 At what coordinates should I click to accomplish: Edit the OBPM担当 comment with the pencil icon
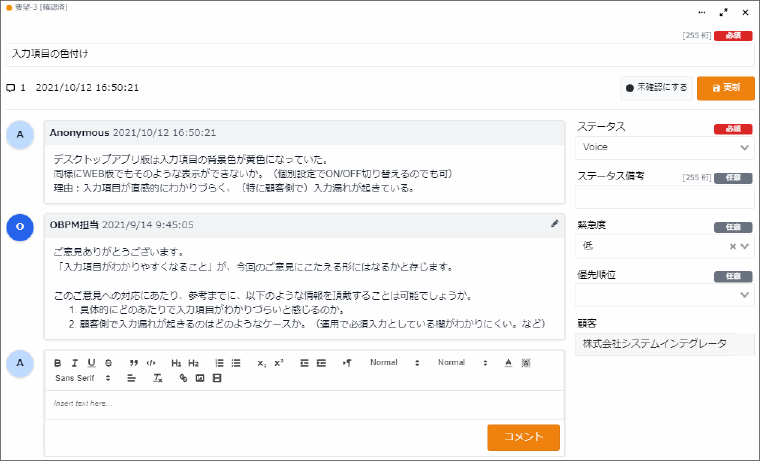pos(555,224)
